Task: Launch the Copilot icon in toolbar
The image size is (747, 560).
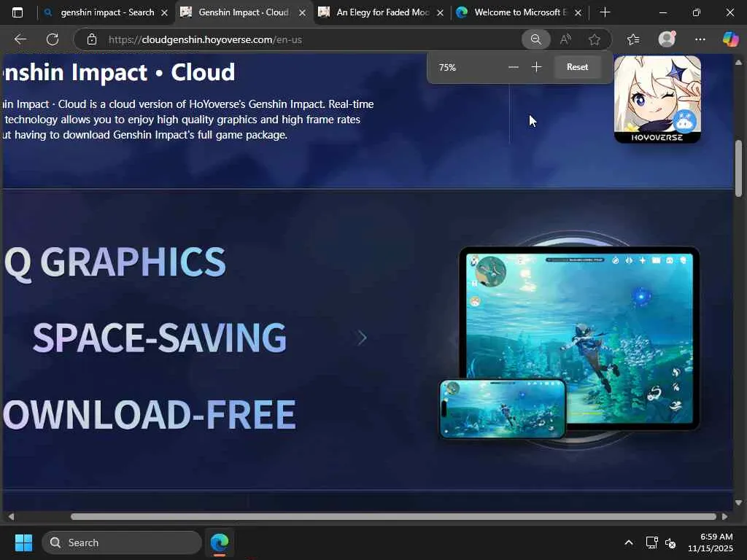Action: pyautogui.click(x=730, y=39)
